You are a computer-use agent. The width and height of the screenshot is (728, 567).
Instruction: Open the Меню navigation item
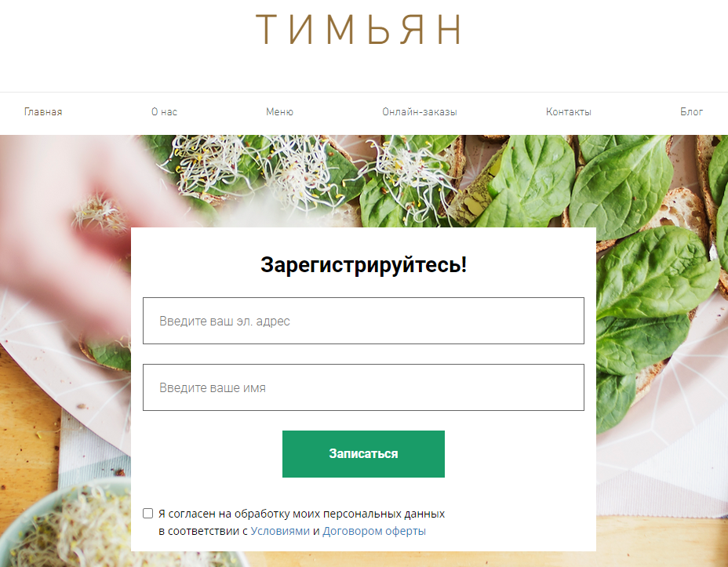(x=279, y=112)
